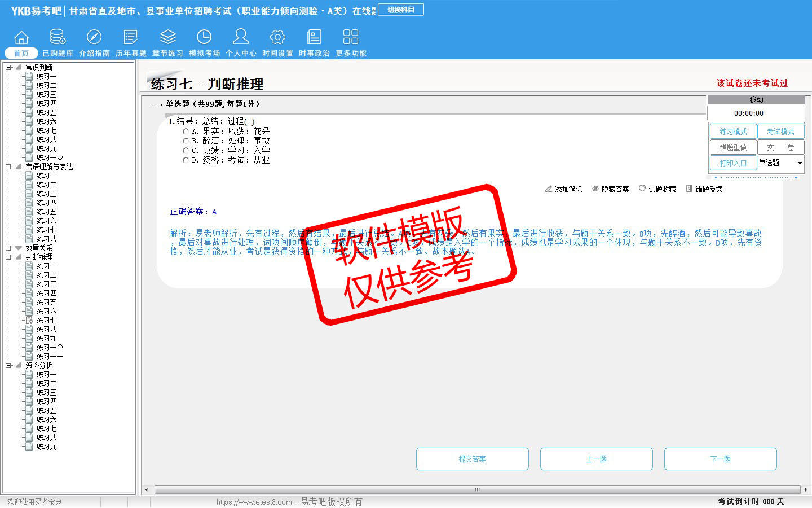812x508 pixels.
Task: Open 练习三 under 资料分析
Action: (x=46, y=392)
